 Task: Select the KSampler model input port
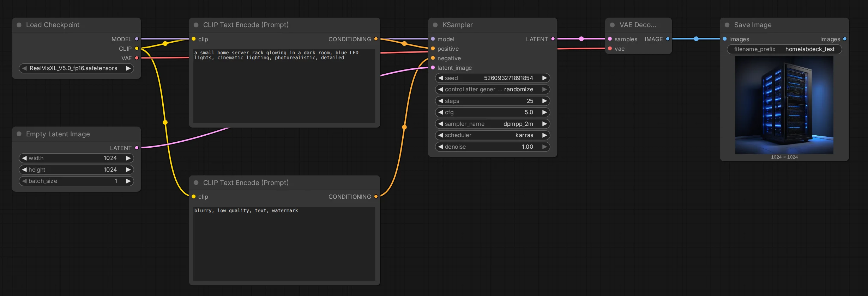click(x=433, y=39)
